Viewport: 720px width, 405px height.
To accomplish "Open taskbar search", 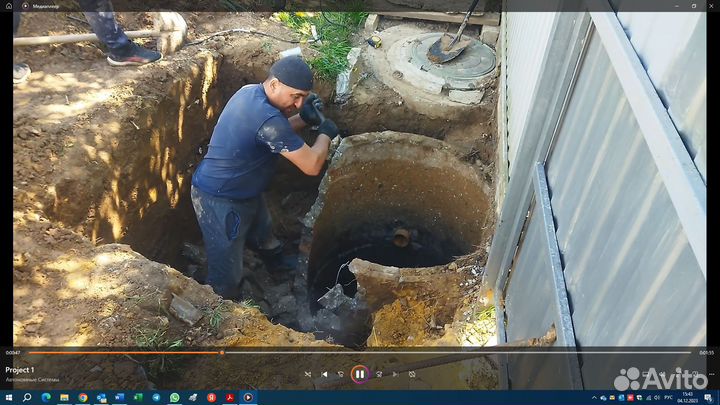I will pos(27,397).
